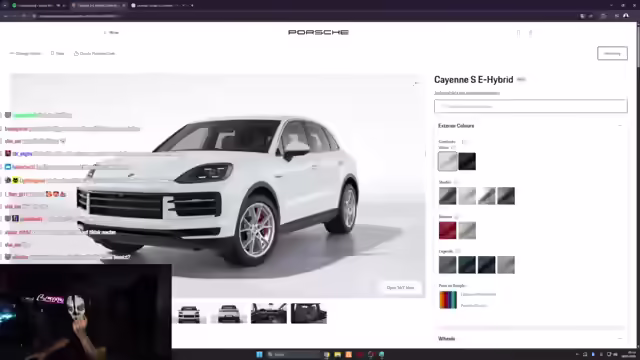Select the black exterior colour swatch
Screen dimensions: 640x360
coord(467,161)
